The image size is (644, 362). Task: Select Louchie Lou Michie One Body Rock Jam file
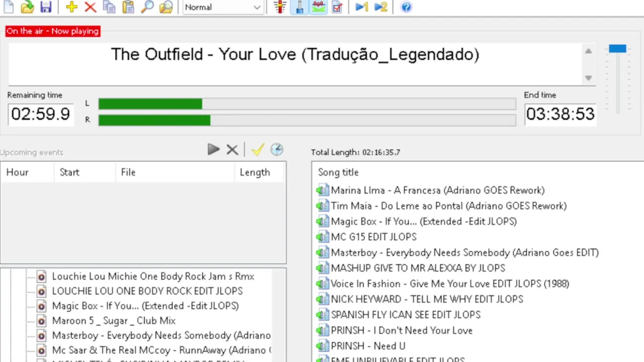[153, 276]
